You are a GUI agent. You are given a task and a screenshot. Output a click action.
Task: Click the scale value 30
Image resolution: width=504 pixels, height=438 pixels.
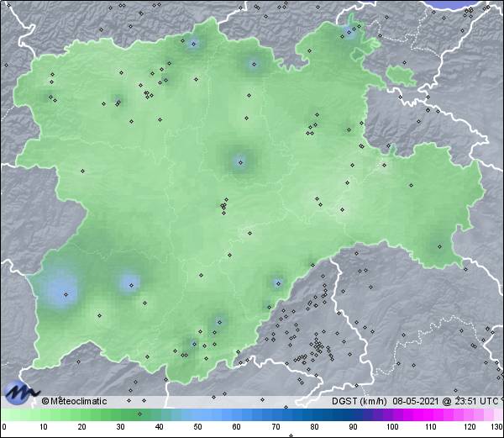120,427
